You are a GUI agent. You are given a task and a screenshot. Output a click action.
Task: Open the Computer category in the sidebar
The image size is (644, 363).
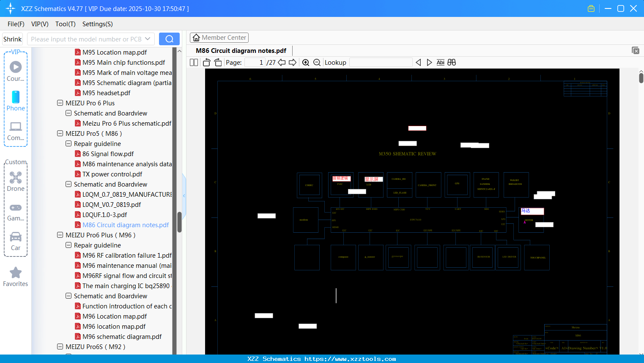[x=16, y=131]
